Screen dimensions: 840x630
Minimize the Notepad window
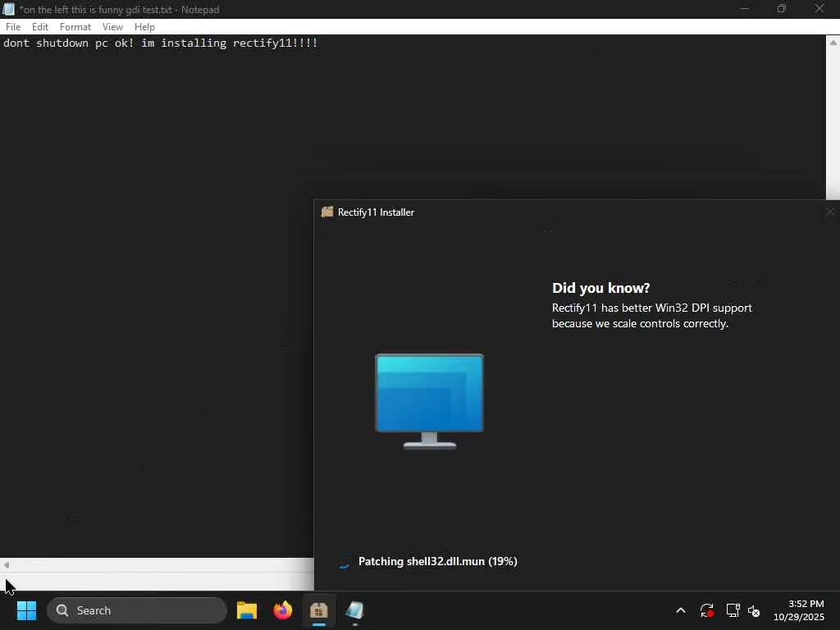(745, 8)
